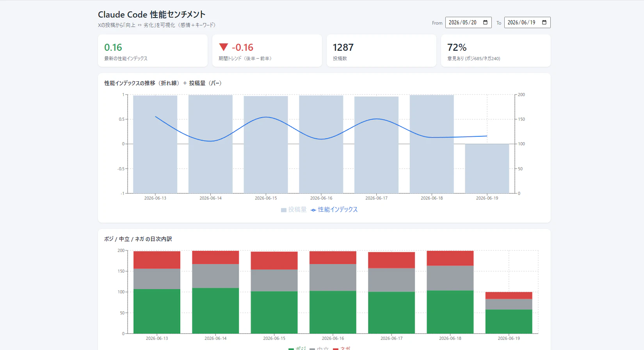Click the 2026-06-19 axis label in breakdown chart
Image resolution: width=644 pixels, height=350 pixels.
pyautogui.click(x=509, y=338)
